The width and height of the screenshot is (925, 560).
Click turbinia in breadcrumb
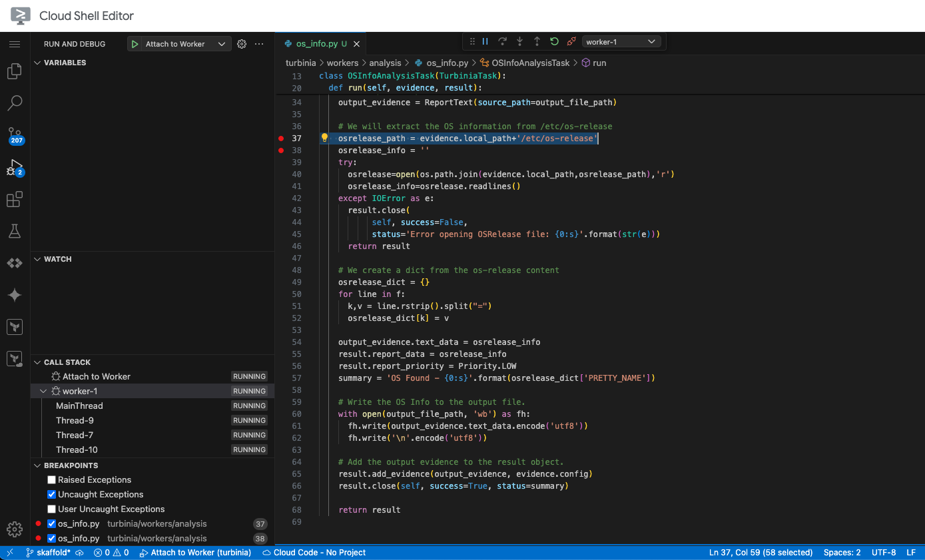click(x=301, y=63)
